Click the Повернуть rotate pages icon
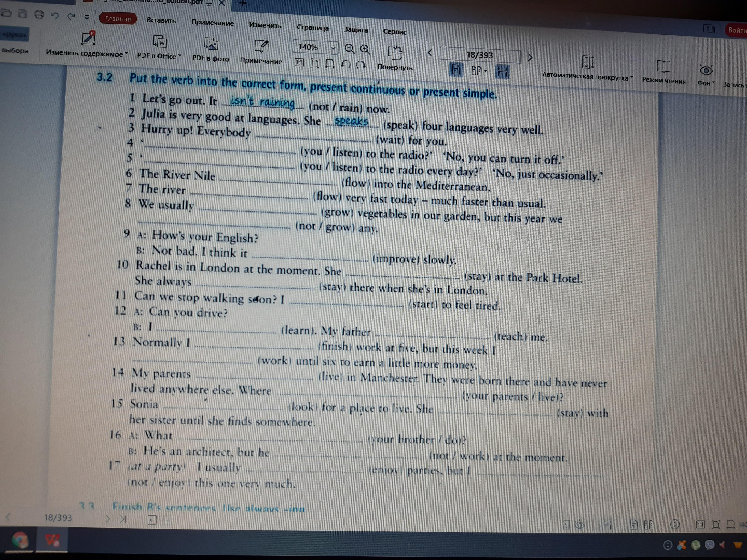747x560 pixels. click(x=395, y=53)
